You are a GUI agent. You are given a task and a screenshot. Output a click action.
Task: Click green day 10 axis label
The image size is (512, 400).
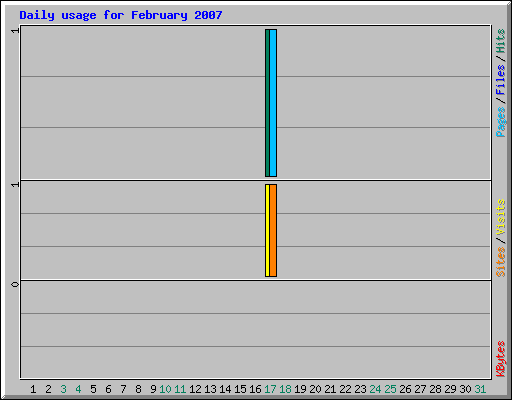point(165,389)
